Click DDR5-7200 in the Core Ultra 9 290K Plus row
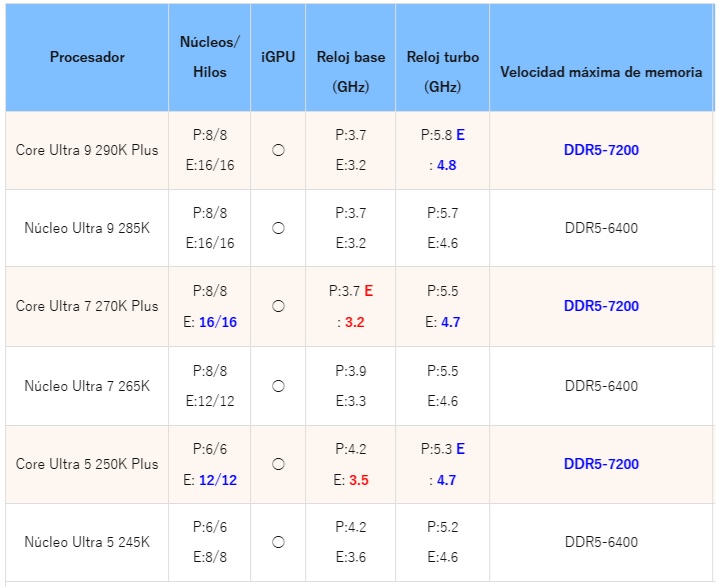719x587 pixels. [x=601, y=150]
